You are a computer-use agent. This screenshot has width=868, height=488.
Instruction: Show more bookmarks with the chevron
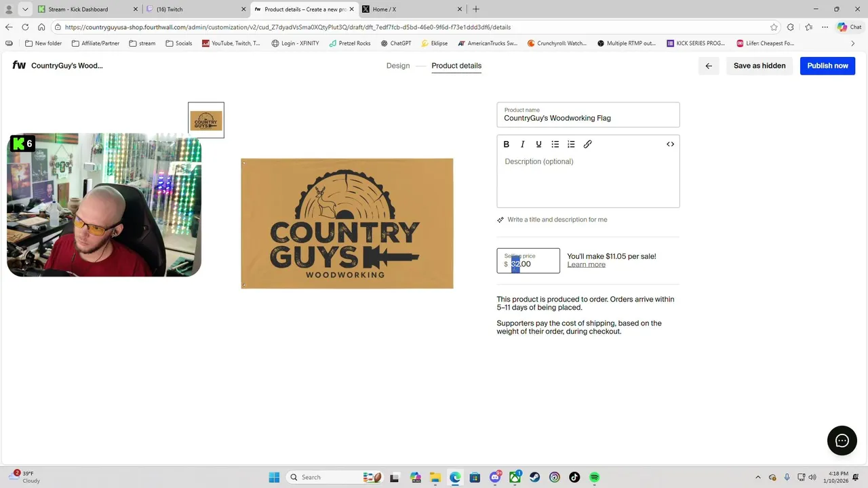click(853, 43)
